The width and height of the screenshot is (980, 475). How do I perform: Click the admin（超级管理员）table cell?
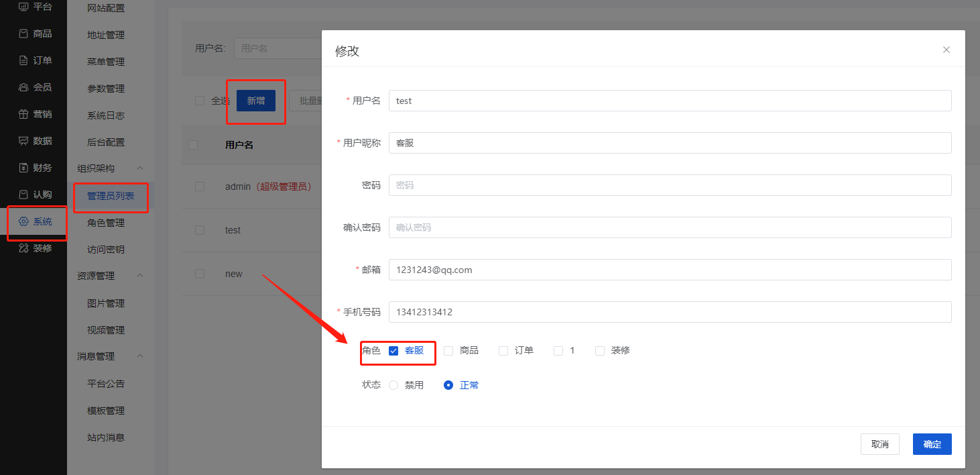[268, 187]
